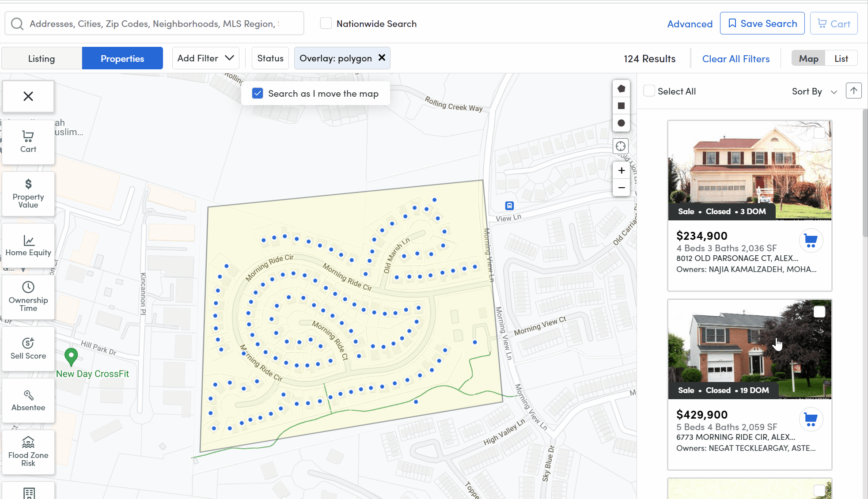
Task: Show the Flood Zone Risk overlay
Action: tap(28, 452)
